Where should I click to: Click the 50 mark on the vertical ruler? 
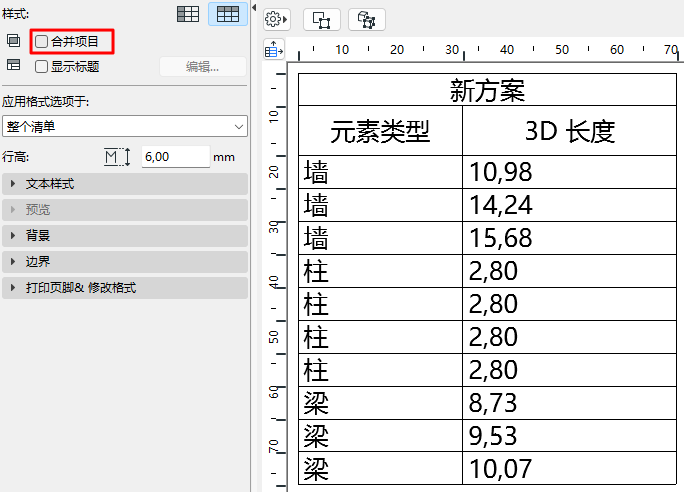click(274, 337)
